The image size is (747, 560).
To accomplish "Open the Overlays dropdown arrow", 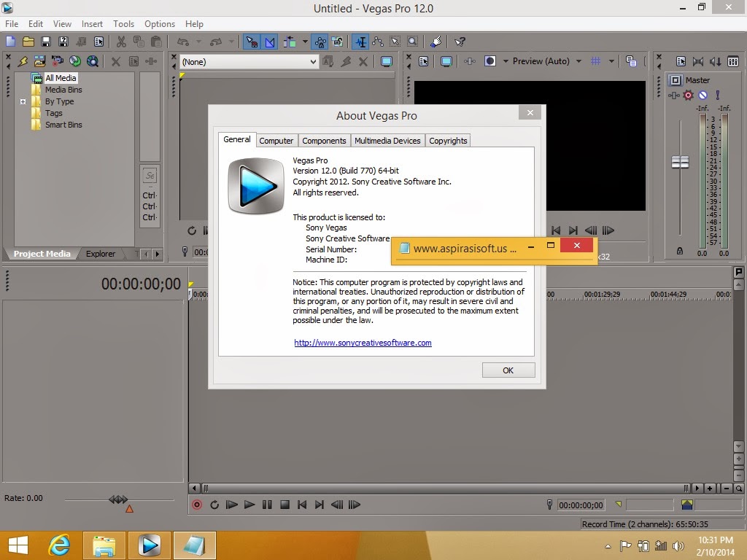I will point(611,61).
